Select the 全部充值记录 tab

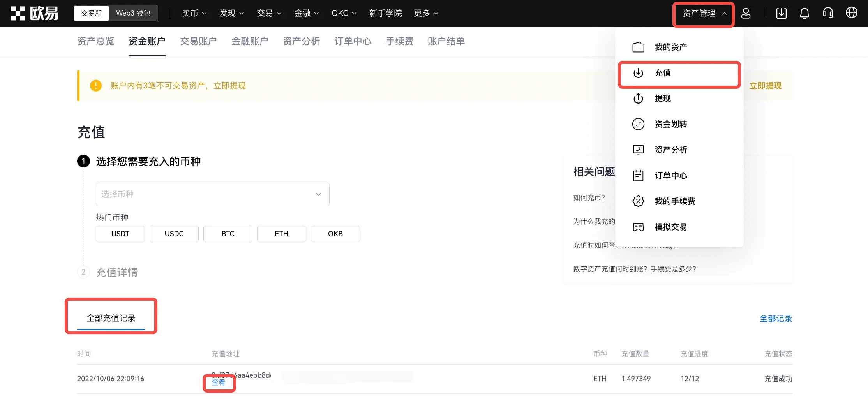[111, 318]
